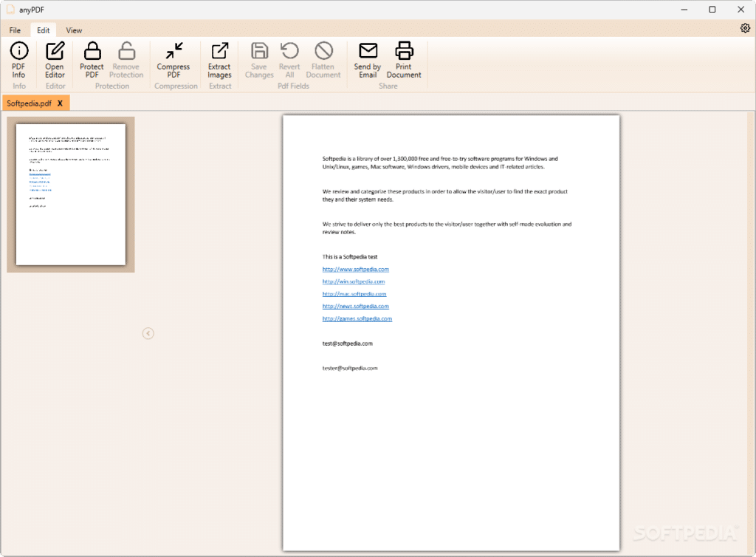Click the test@softpedia.com text
The width and height of the screenshot is (756, 557).
pyautogui.click(x=347, y=344)
